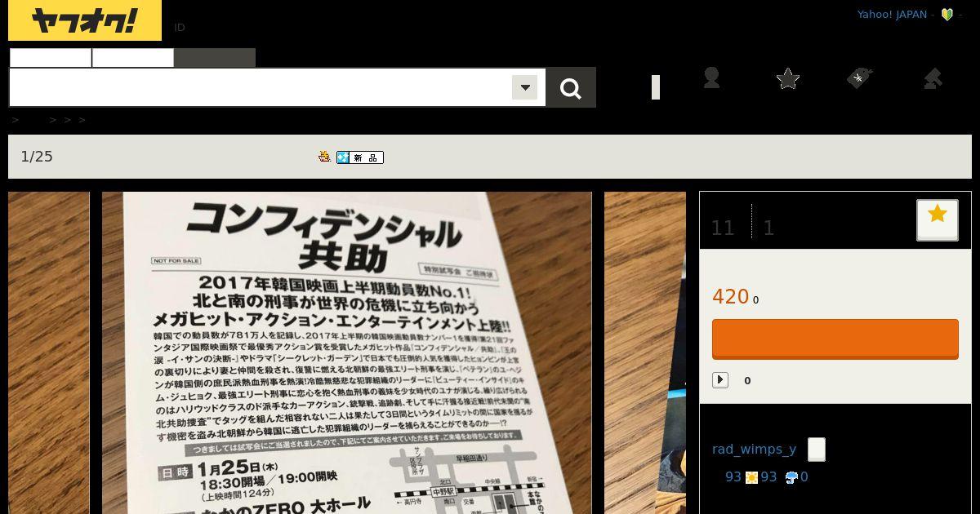View the main movie flyer photo
This screenshot has width=980, height=514.
click(x=347, y=352)
